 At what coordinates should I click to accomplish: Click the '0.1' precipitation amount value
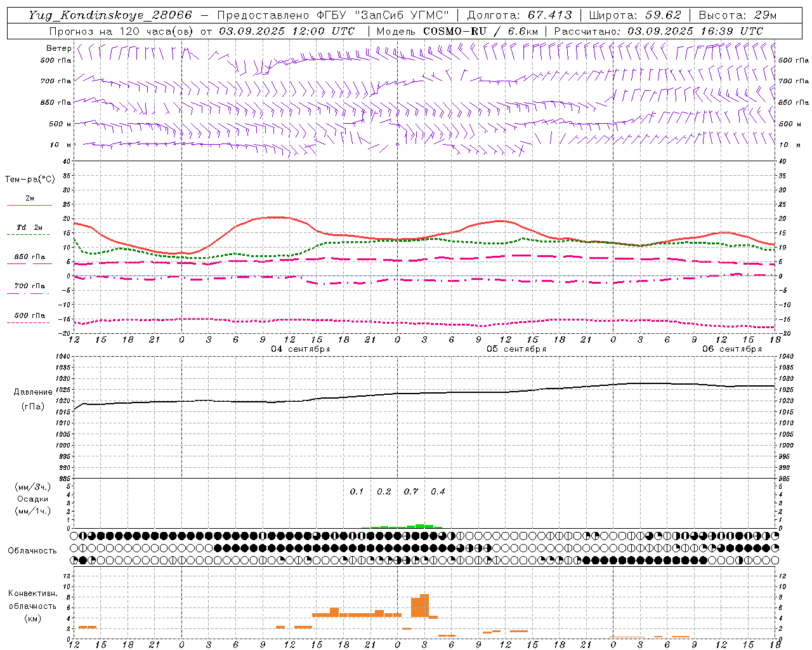[x=357, y=491]
